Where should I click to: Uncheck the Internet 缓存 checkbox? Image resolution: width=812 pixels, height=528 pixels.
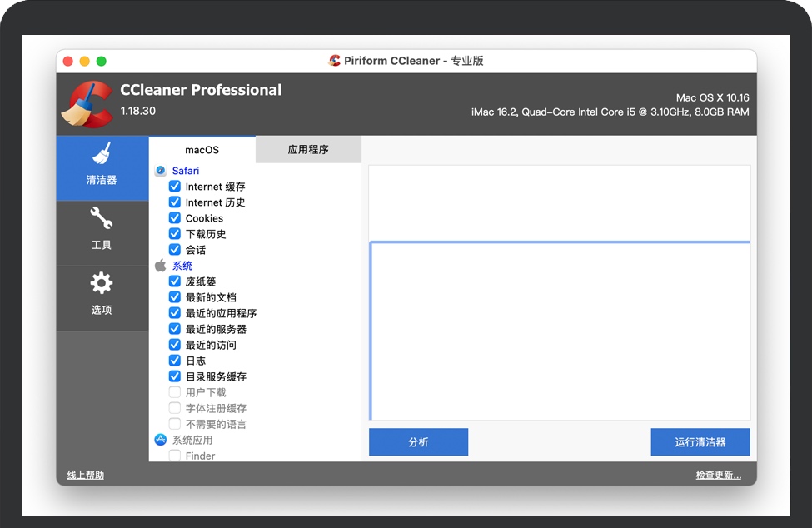point(175,187)
